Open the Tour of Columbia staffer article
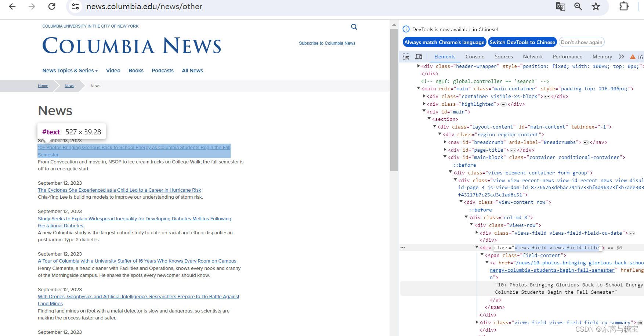The width and height of the screenshot is (644, 336). [137, 261]
